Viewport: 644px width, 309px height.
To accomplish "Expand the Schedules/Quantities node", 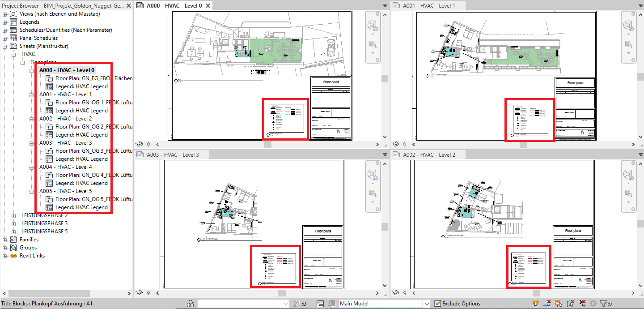I will point(5,30).
